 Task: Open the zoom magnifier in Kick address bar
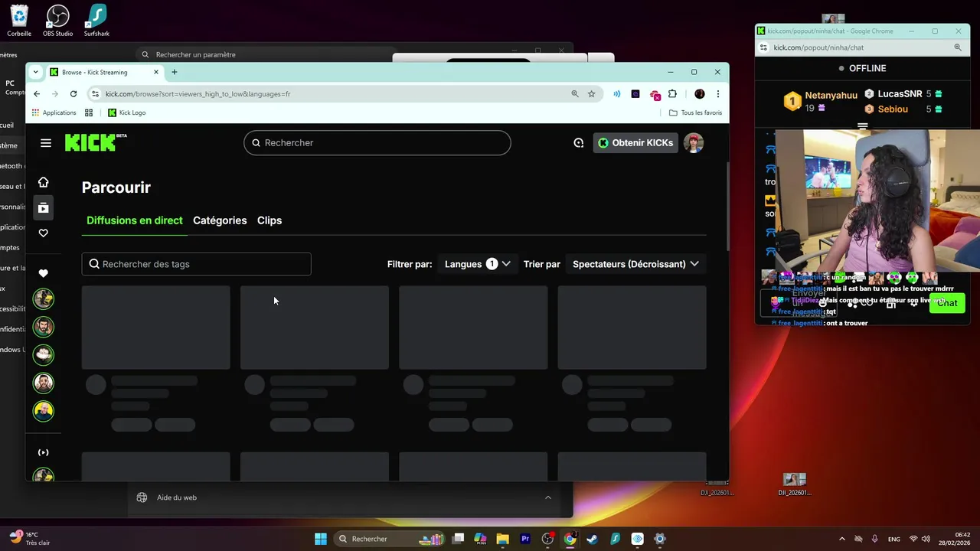[x=575, y=94]
